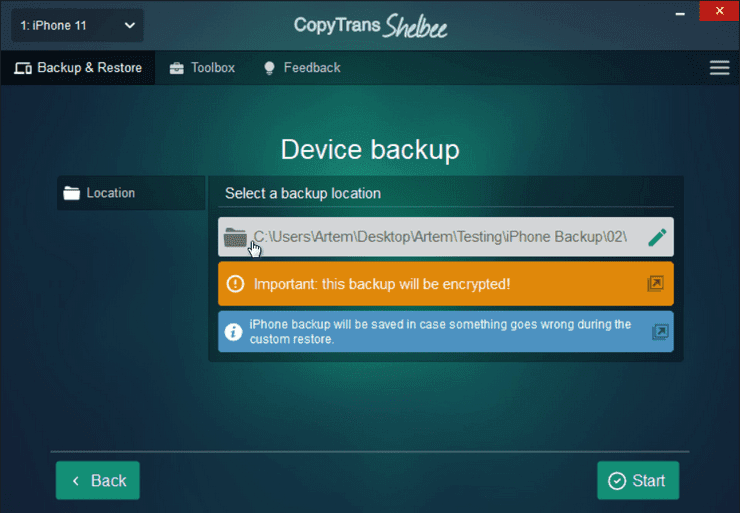Click the iPhone backup saved info text
Viewport: 740px width, 513px height.
click(440, 332)
